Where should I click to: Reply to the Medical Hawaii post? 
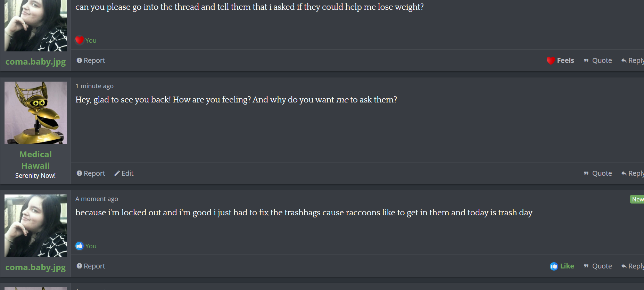point(633,173)
